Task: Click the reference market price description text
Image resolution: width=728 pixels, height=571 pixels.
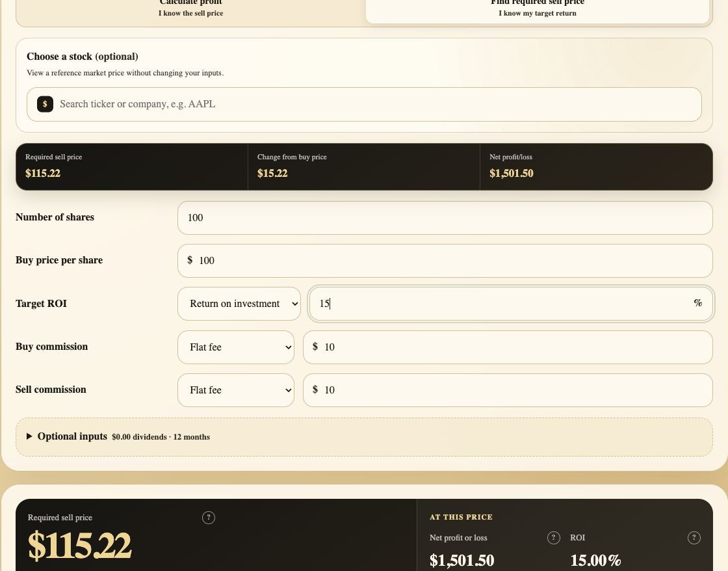Action: click(125, 73)
